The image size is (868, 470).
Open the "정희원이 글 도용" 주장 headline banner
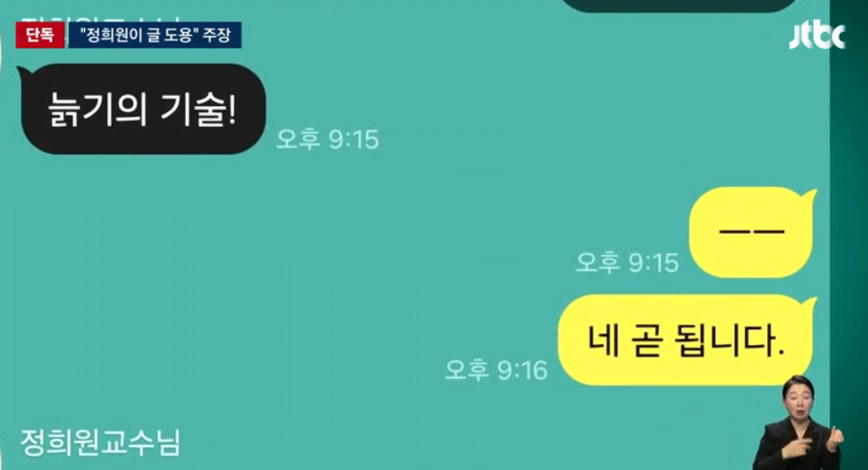[155, 35]
